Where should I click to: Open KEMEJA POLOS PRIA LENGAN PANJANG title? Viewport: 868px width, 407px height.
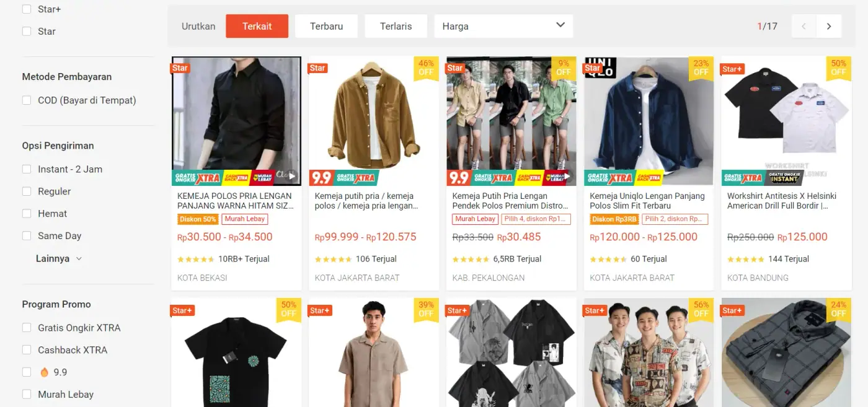click(x=236, y=201)
